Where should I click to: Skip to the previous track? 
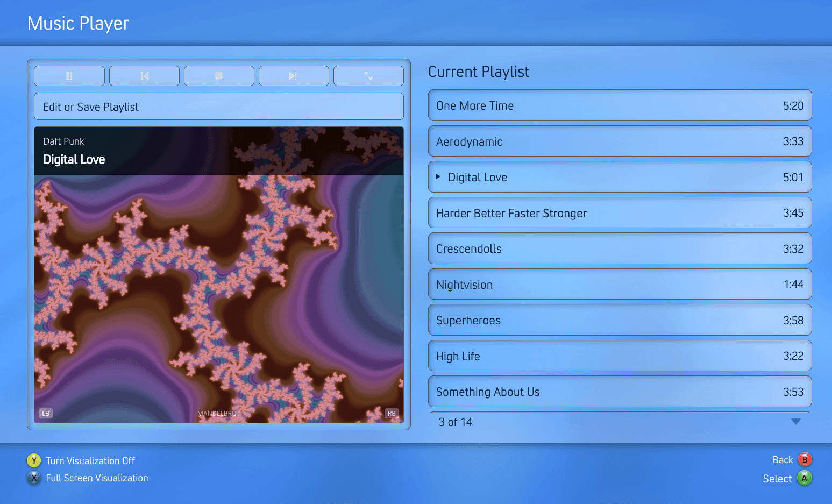pos(144,76)
